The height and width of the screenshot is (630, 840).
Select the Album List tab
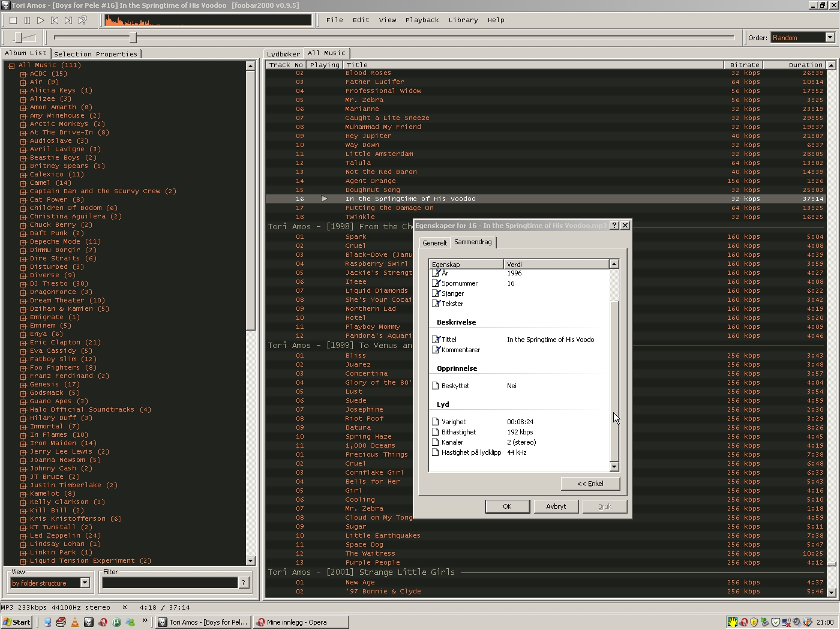26,53
